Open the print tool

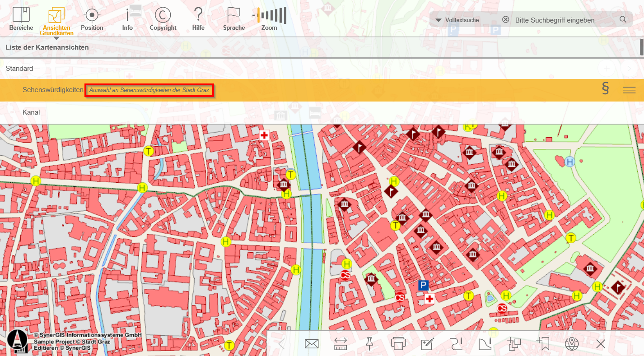pyautogui.click(x=398, y=343)
